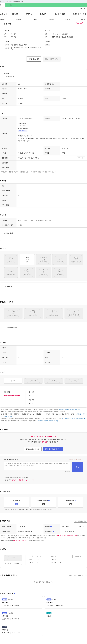87x644 pixels.
Task: Select the 기숙사 welfare icon
Action: (27, 260)
